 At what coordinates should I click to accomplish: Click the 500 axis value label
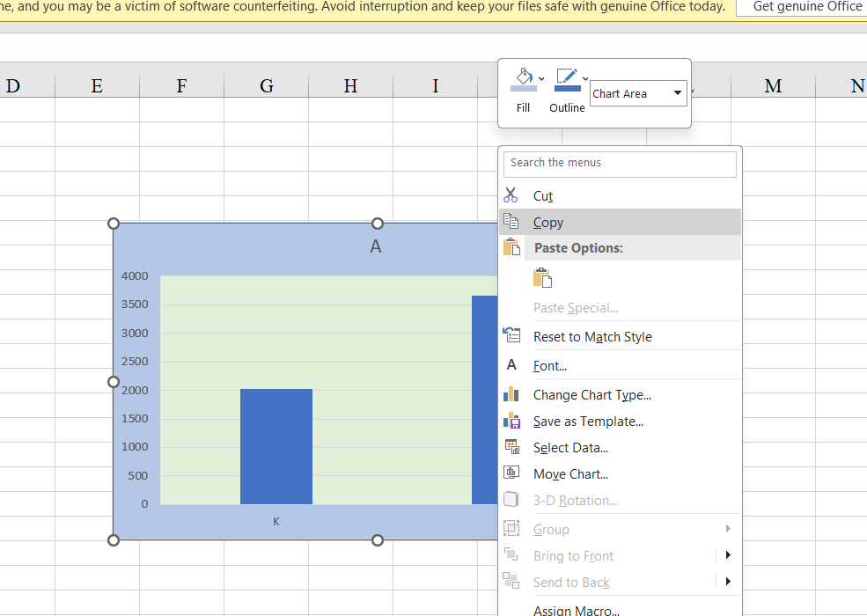click(137, 475)
